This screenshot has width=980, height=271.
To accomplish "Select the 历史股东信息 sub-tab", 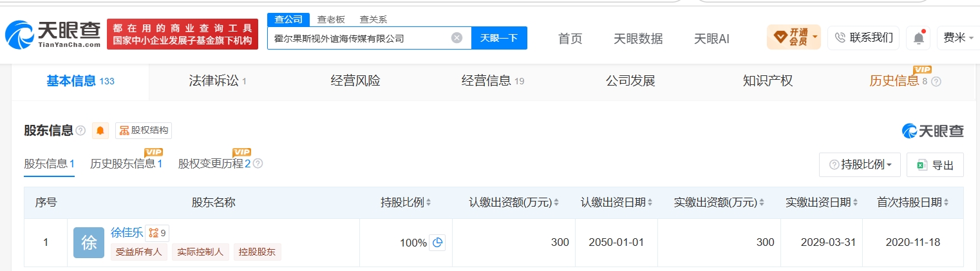I will tap(126, 164).
